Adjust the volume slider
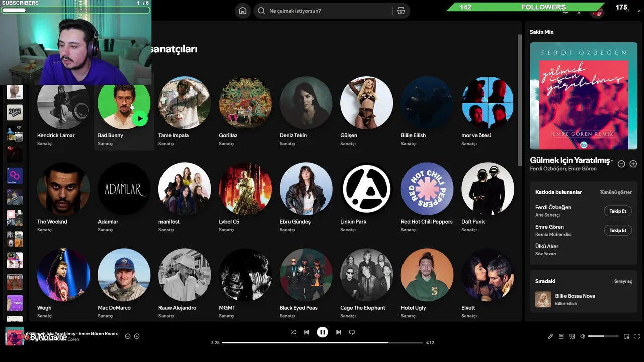 (603, 336)
